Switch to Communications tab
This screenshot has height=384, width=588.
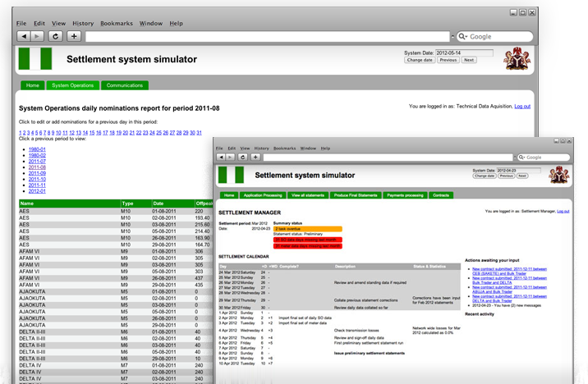[x=125, y=85]
